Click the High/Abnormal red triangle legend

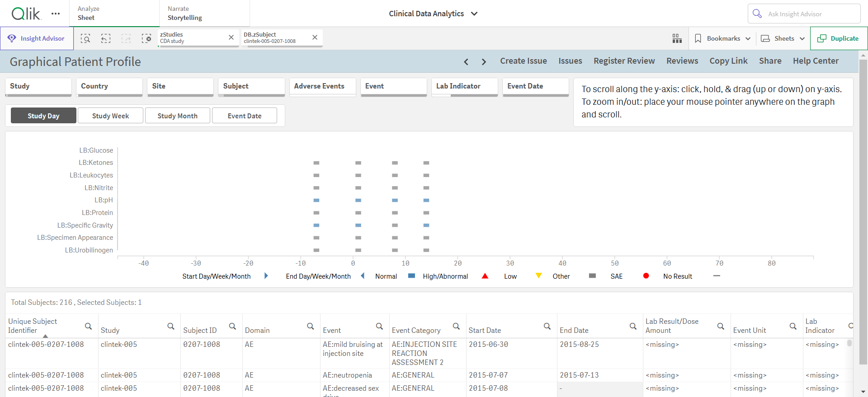485,276
